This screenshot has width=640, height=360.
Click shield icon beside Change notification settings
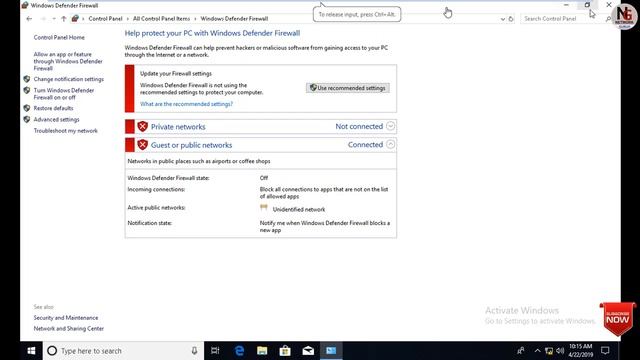pyautogui.click(x=27, y=79)
